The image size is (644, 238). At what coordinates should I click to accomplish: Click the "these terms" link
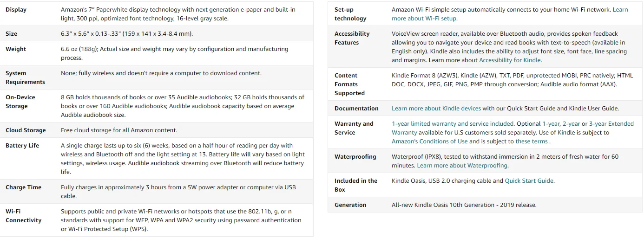(x=532, y=142)
